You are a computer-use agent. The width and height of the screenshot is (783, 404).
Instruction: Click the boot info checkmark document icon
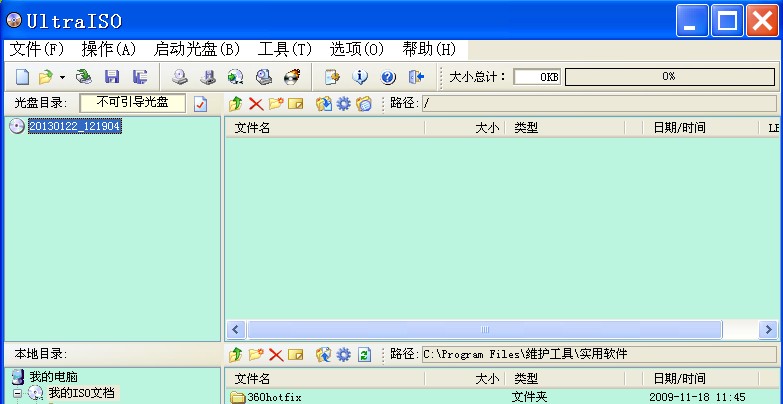pyautogui.click(x=200, y=104)
